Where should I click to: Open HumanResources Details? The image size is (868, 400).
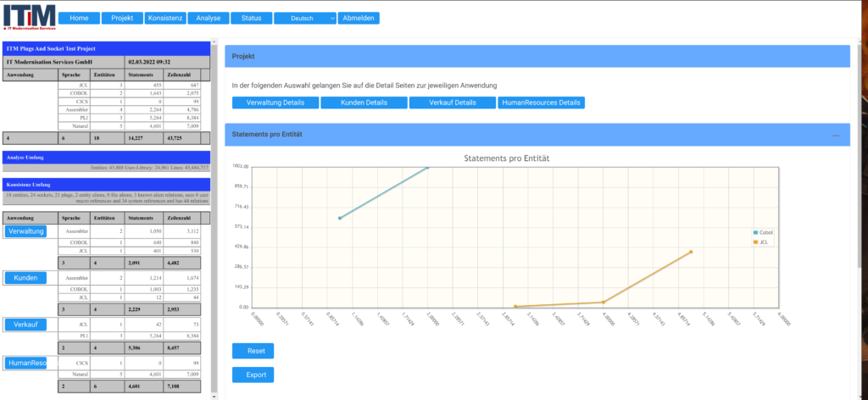541,103
